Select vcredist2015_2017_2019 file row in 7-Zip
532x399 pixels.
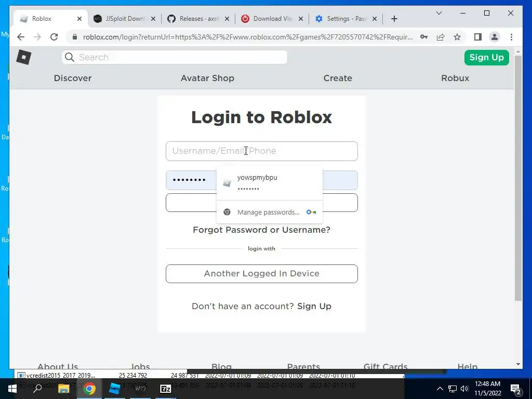[210, 375]
